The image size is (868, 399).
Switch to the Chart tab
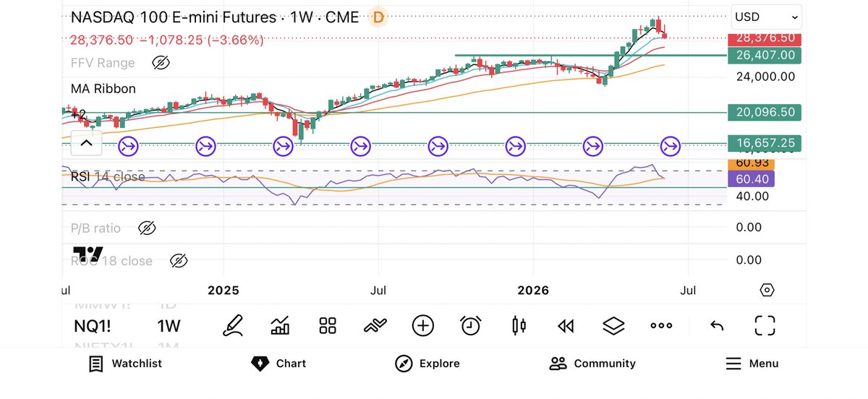[279, 364]
